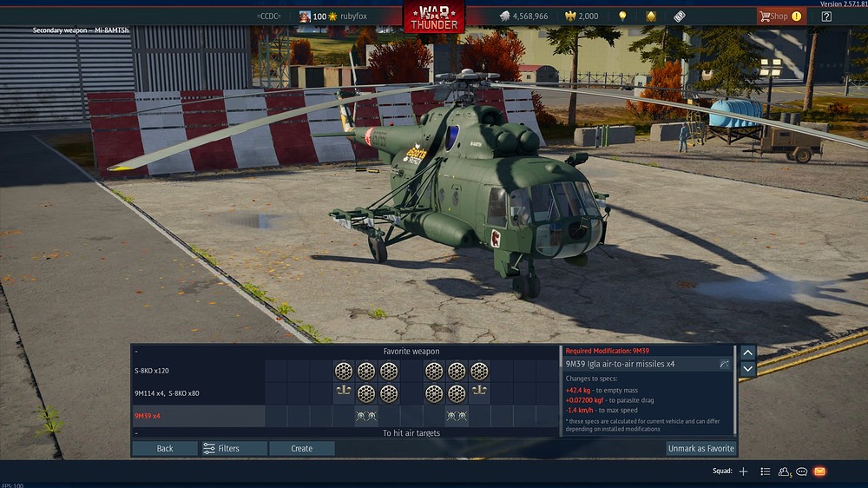Open the squad list icon
868x488 pixels.
765,472
